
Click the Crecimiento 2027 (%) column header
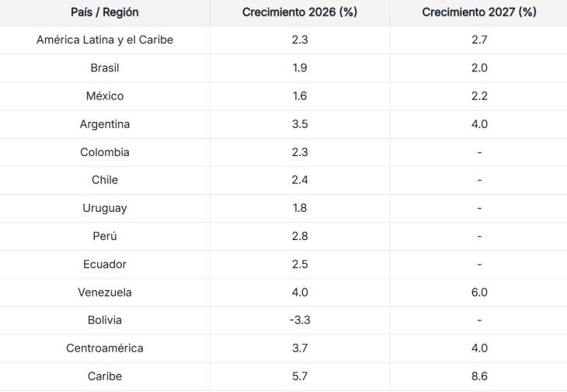(479, 12)
